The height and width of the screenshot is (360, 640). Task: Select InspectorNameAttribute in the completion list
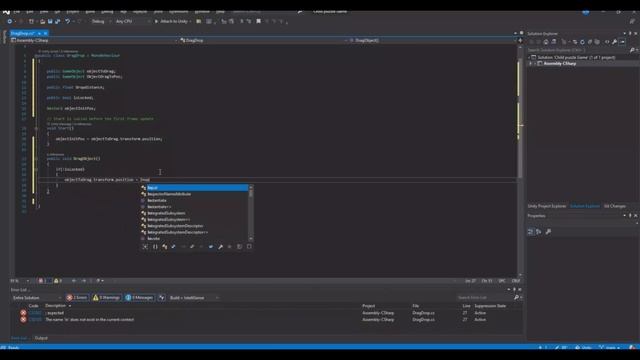click(x=194, y=194)
